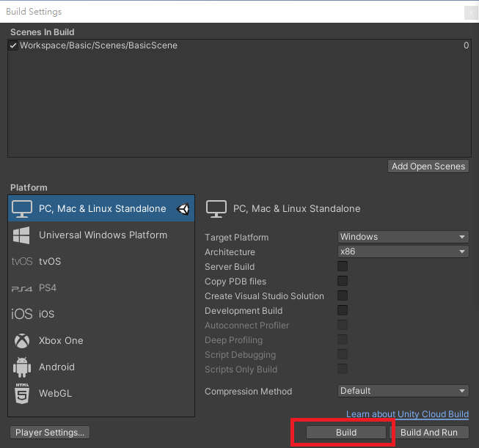The width and height of the screenshot is (479, 448).
Task: Toggle the Deep Profiling checkbox
Action: 343,339
